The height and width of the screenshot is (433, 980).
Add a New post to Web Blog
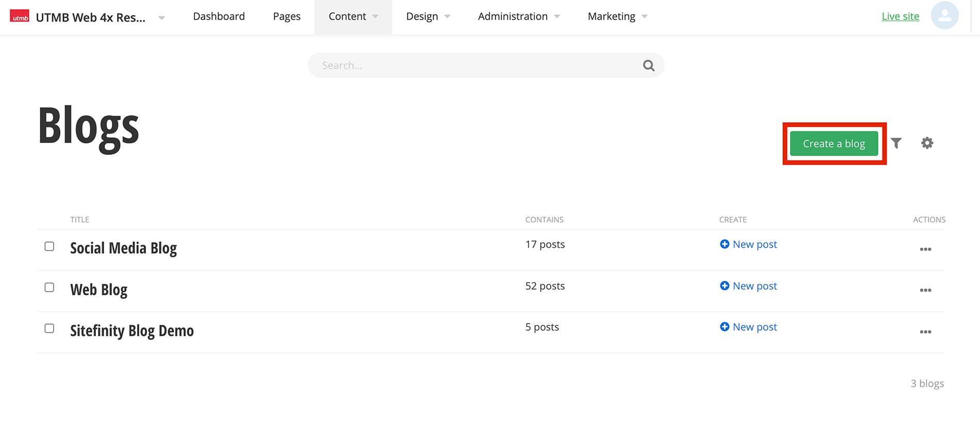pos(748,286)
